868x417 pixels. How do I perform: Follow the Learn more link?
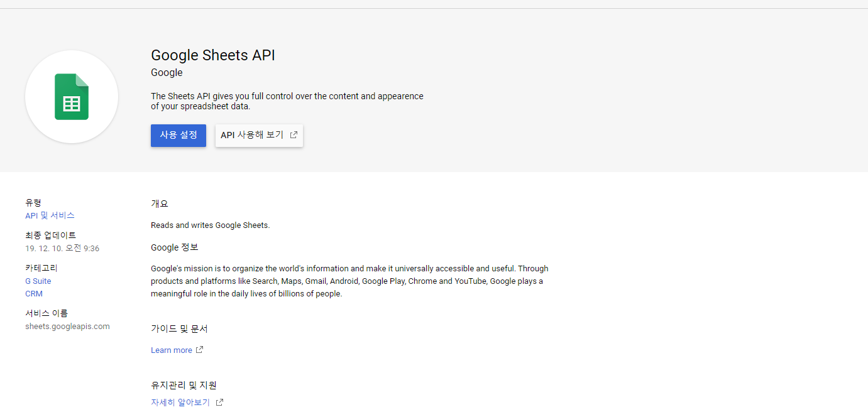(172, 350)
